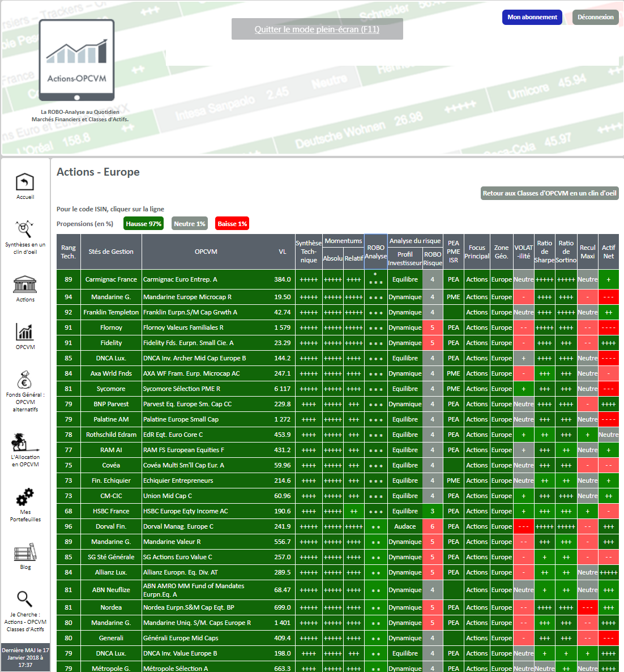624x672 pixels.
Task: Click the Actif Net column header
Action: 609,252
